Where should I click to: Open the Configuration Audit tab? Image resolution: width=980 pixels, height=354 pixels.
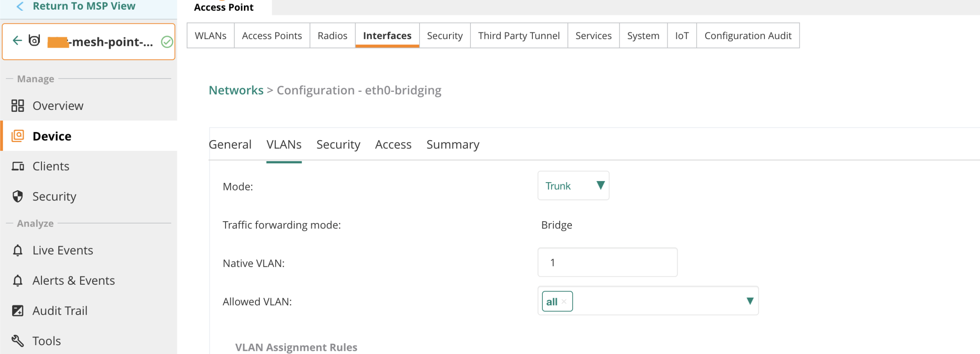pos(747,36)
